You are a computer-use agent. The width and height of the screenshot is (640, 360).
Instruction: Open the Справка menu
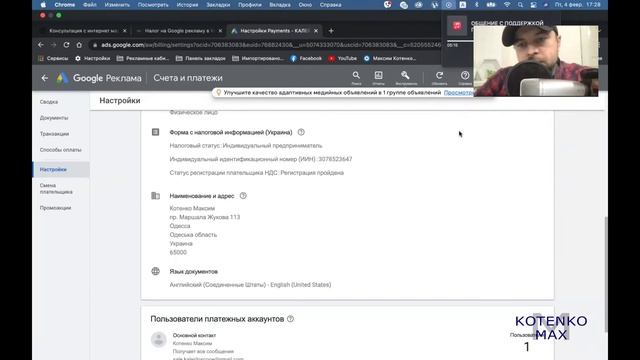coord(331,5)
